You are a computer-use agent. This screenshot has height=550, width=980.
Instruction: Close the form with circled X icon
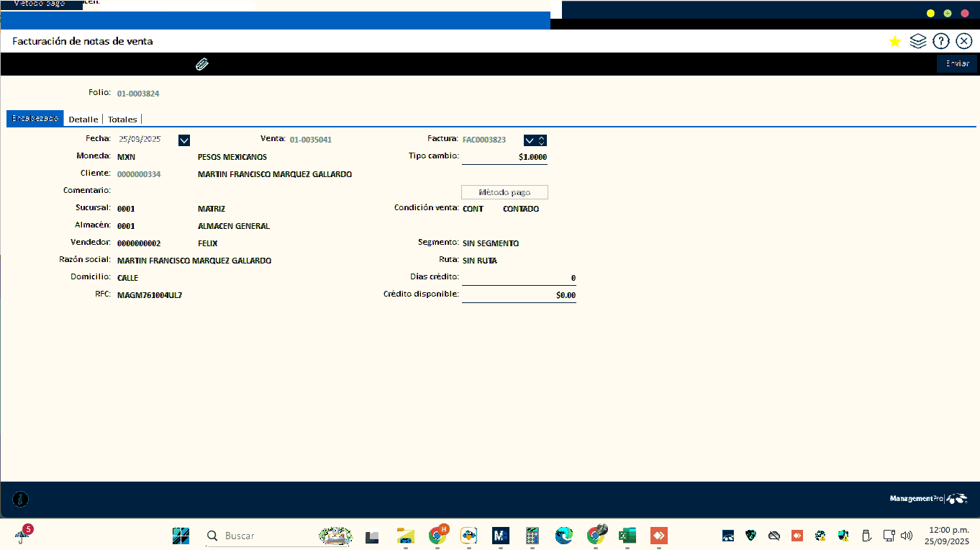pyautogui.click(x=964, y=42)
